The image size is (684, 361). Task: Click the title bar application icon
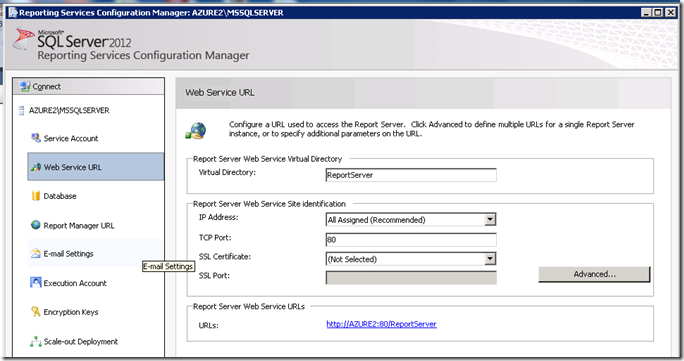click(13, 13)
